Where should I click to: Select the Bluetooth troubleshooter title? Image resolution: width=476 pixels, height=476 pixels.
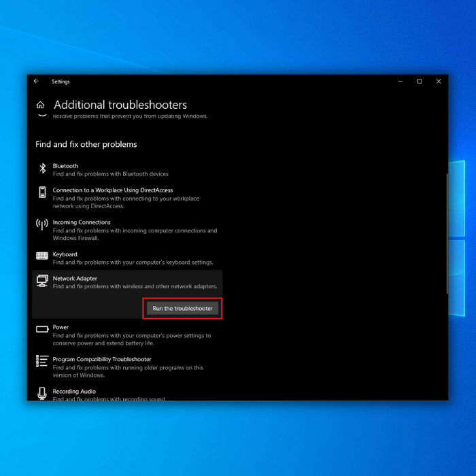coord(65,166)
